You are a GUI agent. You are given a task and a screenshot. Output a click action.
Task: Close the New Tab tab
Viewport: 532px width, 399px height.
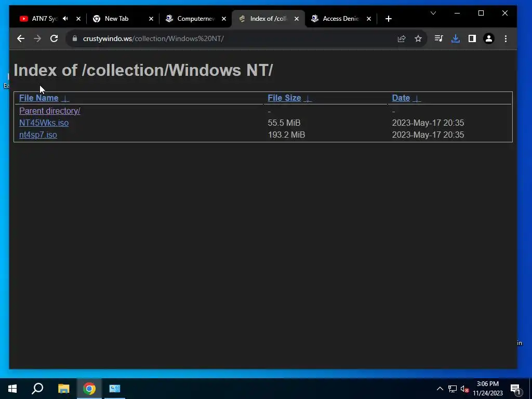(x=151, y=19)
